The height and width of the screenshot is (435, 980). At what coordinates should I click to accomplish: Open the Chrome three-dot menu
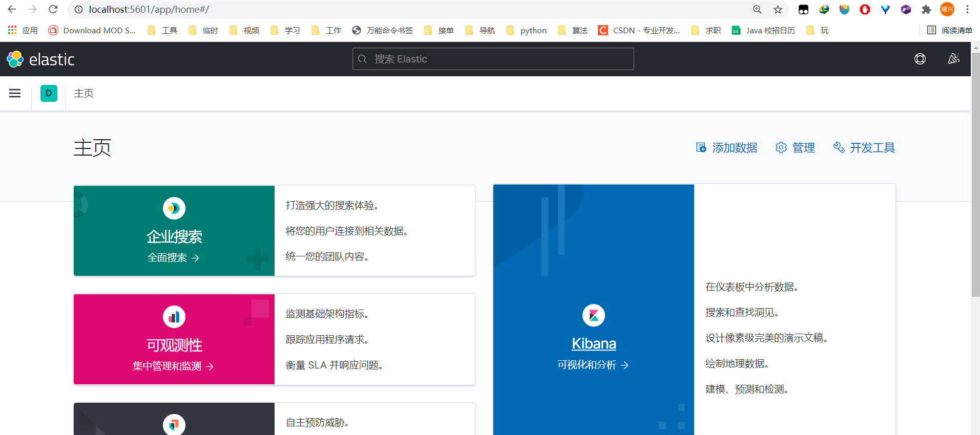click(x=967, y=9)
